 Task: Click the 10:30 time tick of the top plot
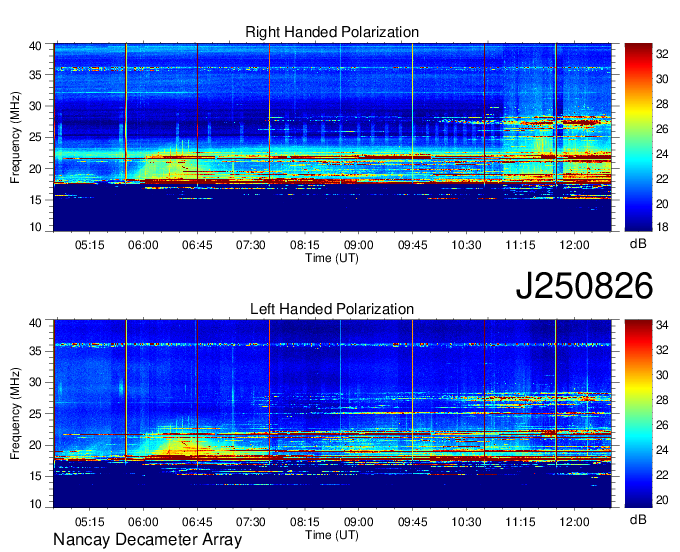coord(466,245)
